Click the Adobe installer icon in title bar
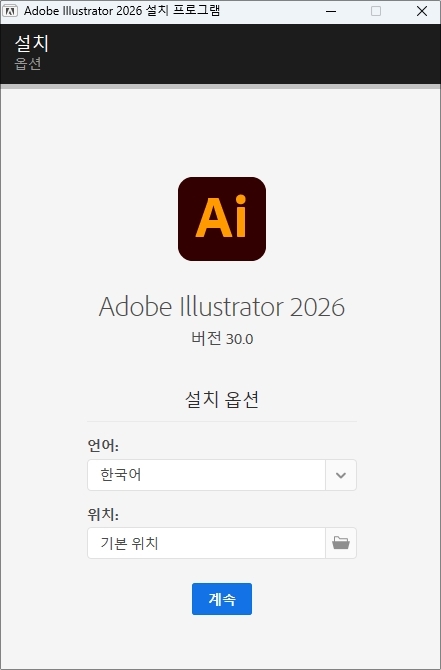Viewport: 441px width, 670px height. click(x=10, y=11)
